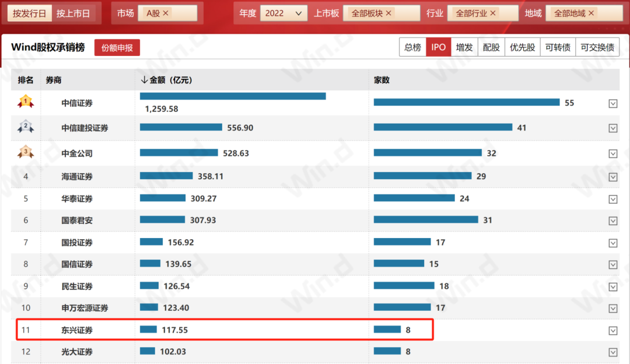Remove the A股 market filter tag
The width and height of the screenshot is (630, 364).
tap(166, 13)
